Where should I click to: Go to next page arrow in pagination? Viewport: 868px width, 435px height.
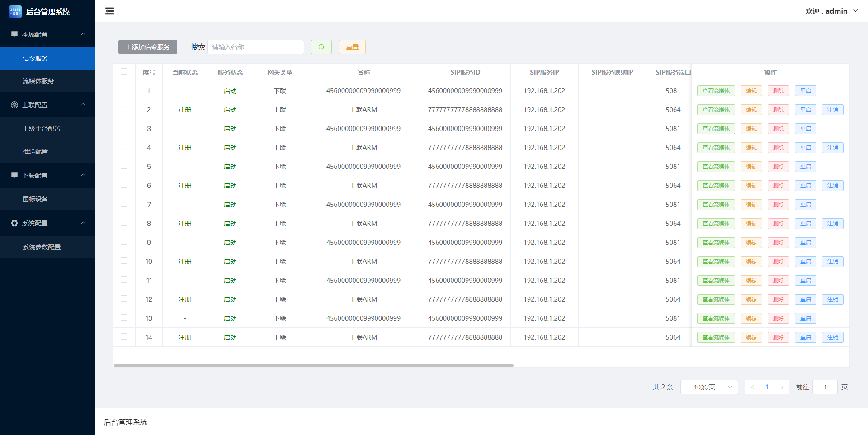click(x=781, y=387)
